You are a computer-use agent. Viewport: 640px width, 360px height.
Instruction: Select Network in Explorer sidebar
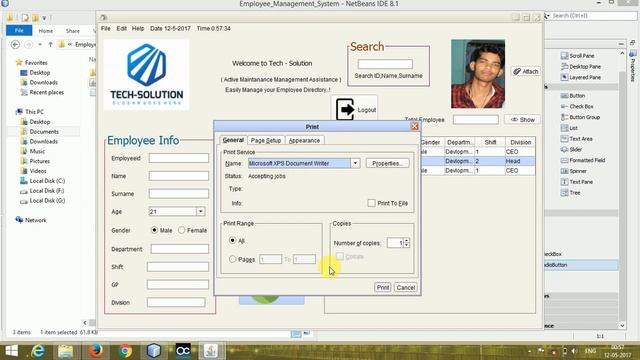pos(32,220)
